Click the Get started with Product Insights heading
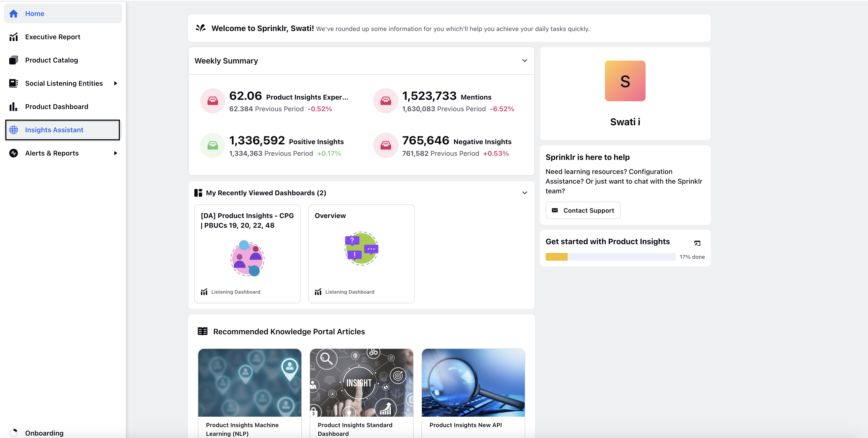The height and width of the screenshot is (438, 868). [x=608, y=242]
